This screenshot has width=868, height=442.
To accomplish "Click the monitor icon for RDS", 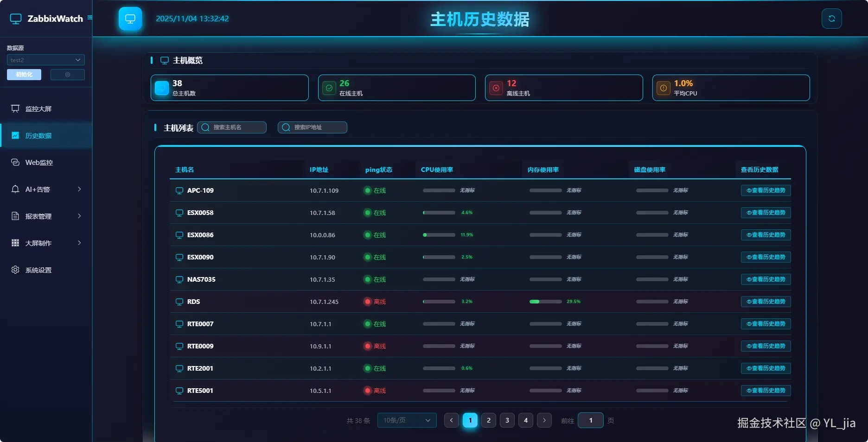I will point(179,302).
